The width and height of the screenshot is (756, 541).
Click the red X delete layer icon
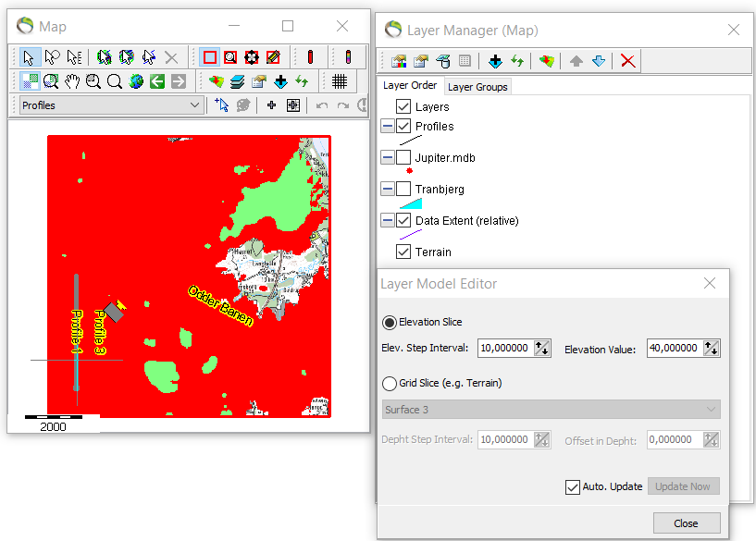tap(628, 61)
